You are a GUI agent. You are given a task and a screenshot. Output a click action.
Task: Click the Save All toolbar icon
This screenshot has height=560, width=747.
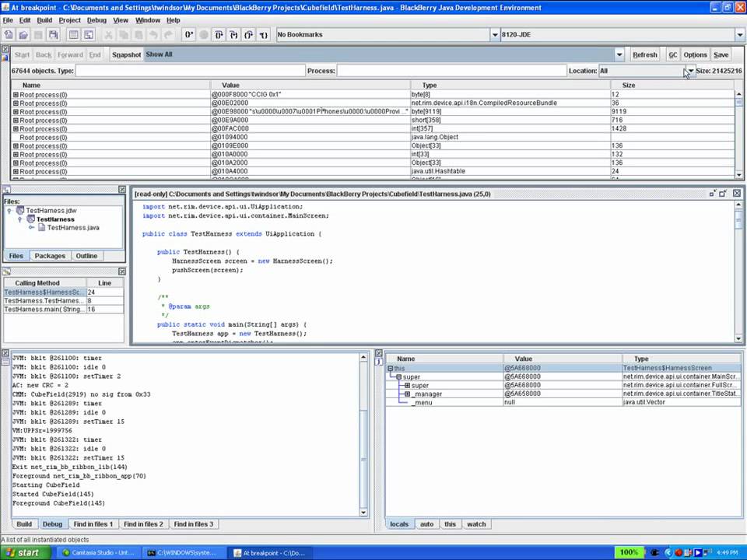[51, 34]
